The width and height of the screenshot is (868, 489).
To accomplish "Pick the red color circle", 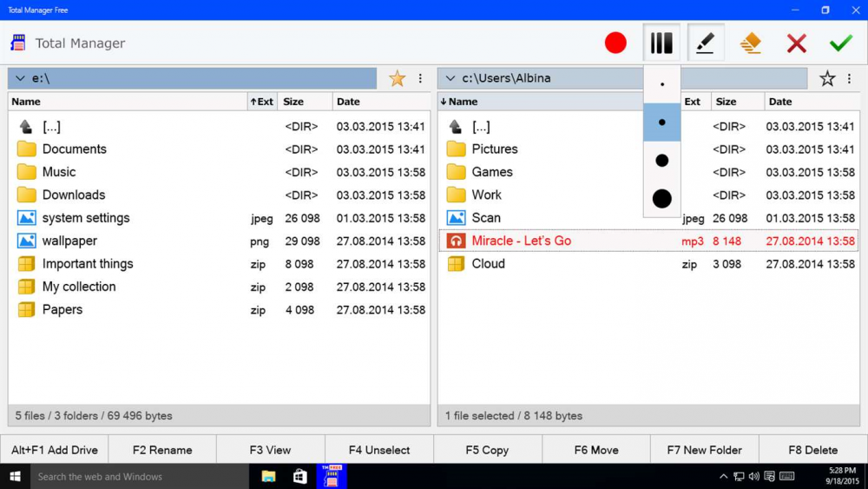I will pos(615,43).
